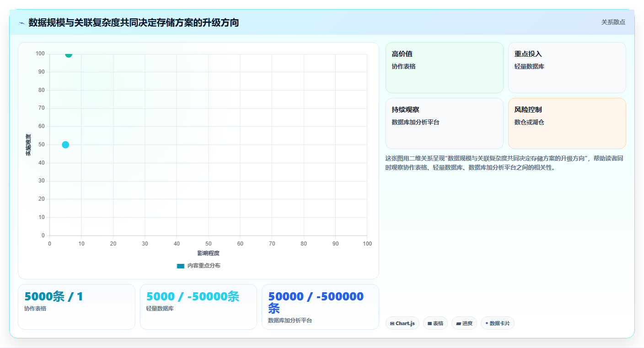This screenshot has width=644, height=348.
Task: Open the 风险控制 数仓或湖仓 card
Action: point(567,123)
